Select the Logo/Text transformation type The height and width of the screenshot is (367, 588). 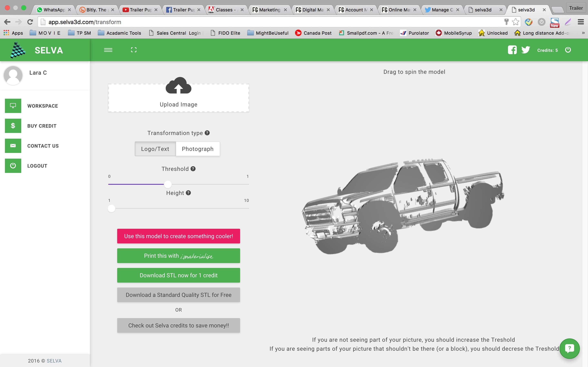[155, 149]
